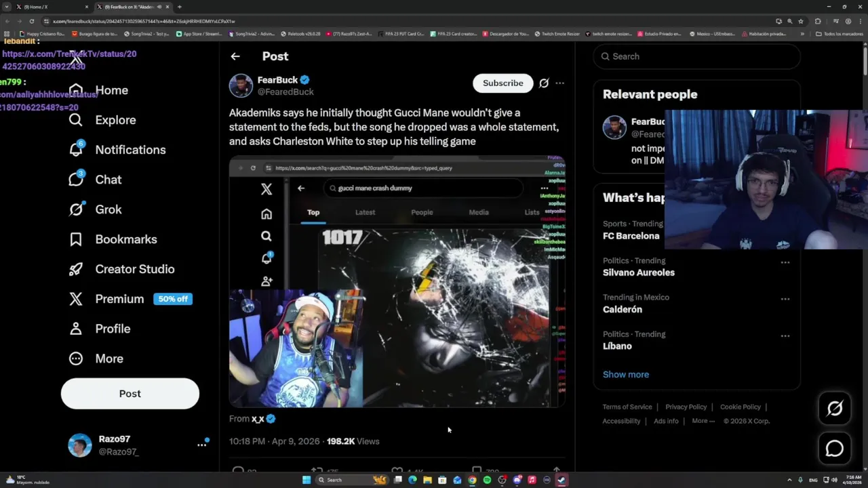868x488 pixels.
Task: Open Silvano Aureoles trending topic
Action: (639, 272)
